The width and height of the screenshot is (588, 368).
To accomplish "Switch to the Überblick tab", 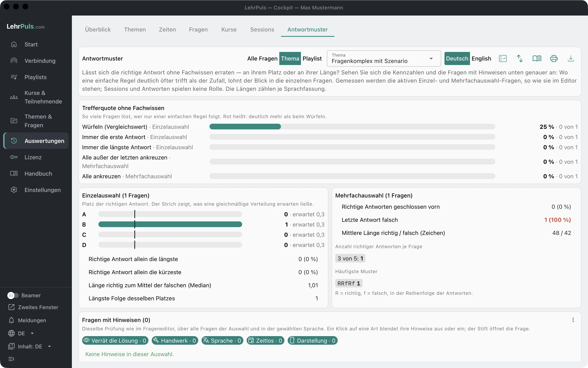I will tap(98, 29).
